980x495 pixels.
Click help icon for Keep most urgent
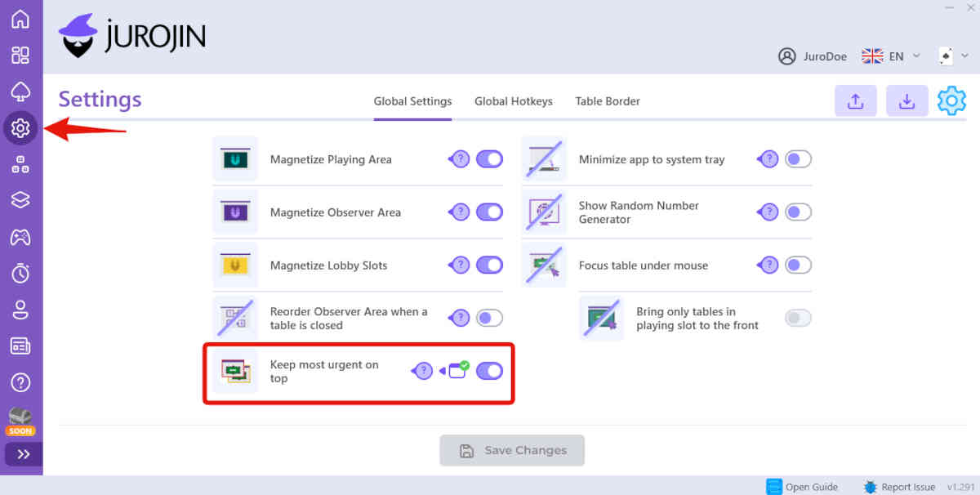click(422, 371)
